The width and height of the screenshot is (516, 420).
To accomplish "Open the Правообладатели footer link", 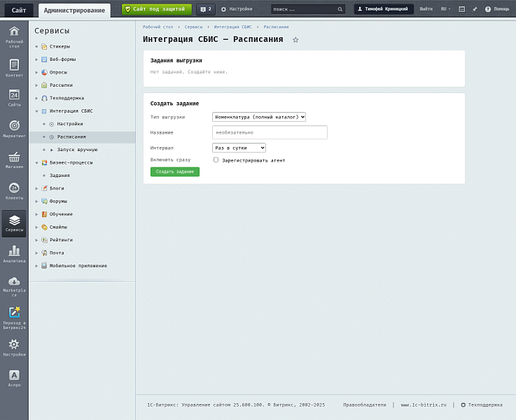I will coord(364,405).
